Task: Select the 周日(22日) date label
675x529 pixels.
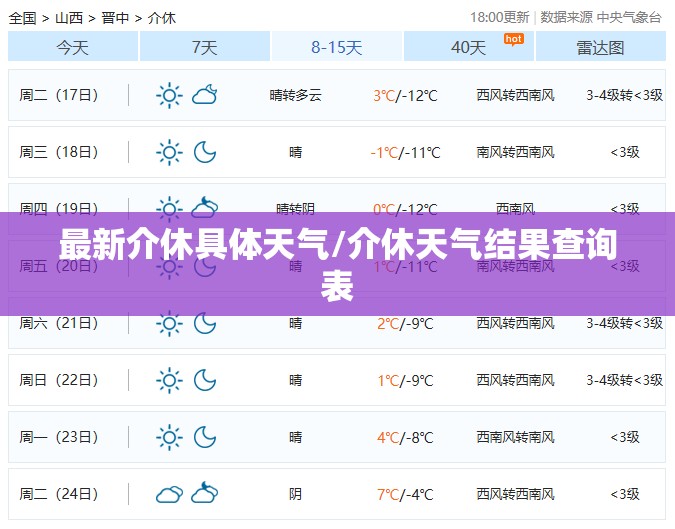Action: coord(59,381)
